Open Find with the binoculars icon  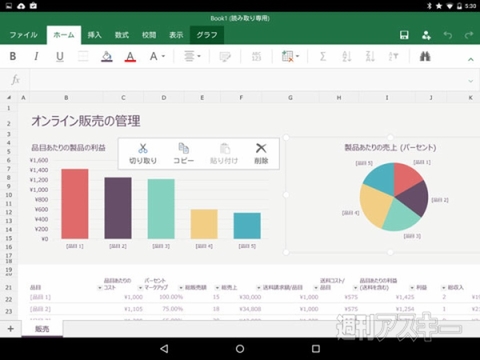click(x=425, y=56)
